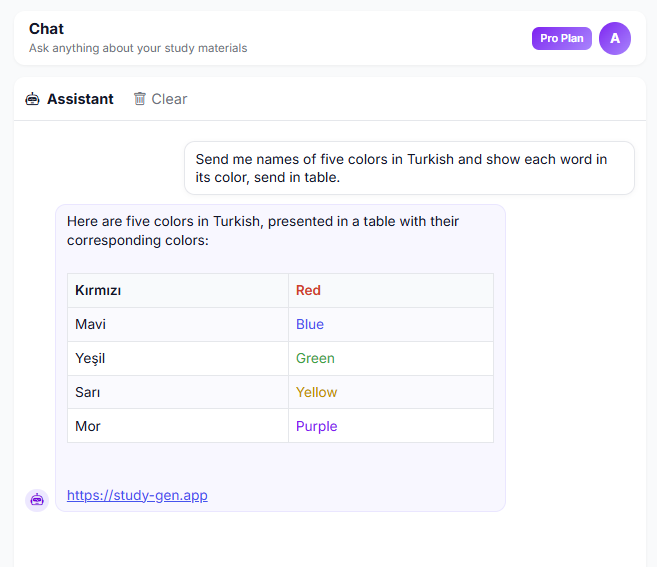The height and width of the screenshot is (567, 657).
Task: Click the yellow-colored Yellow text
Action: (316, 392)
